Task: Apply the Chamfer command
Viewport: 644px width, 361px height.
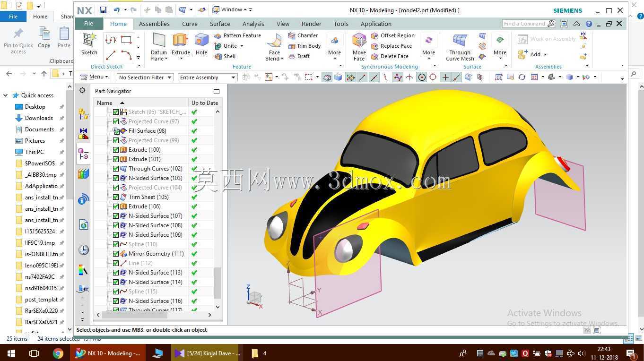Action: (x=303, y=35)
